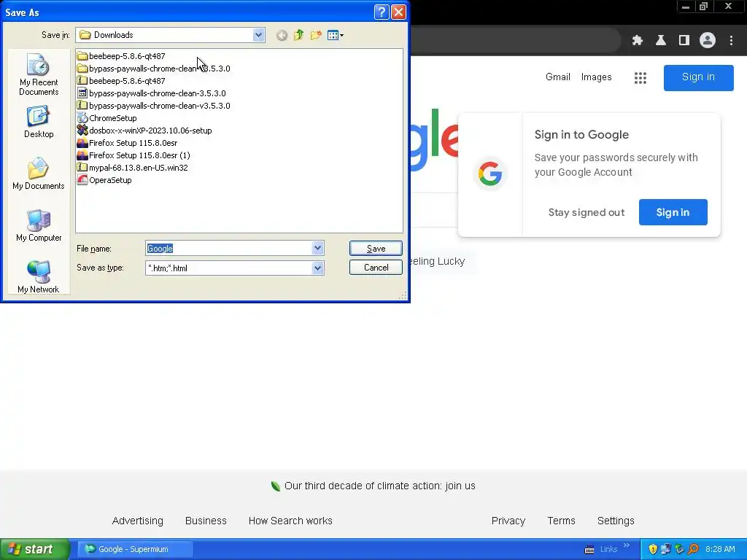
Task: Click the top-right Sign in button
Action: click(x=698, y=77)
